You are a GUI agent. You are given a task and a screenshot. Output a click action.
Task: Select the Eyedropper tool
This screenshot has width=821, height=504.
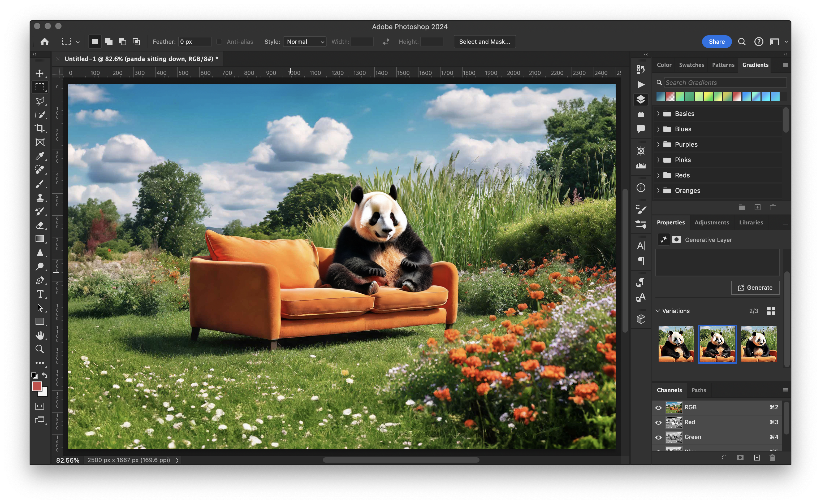40,156
